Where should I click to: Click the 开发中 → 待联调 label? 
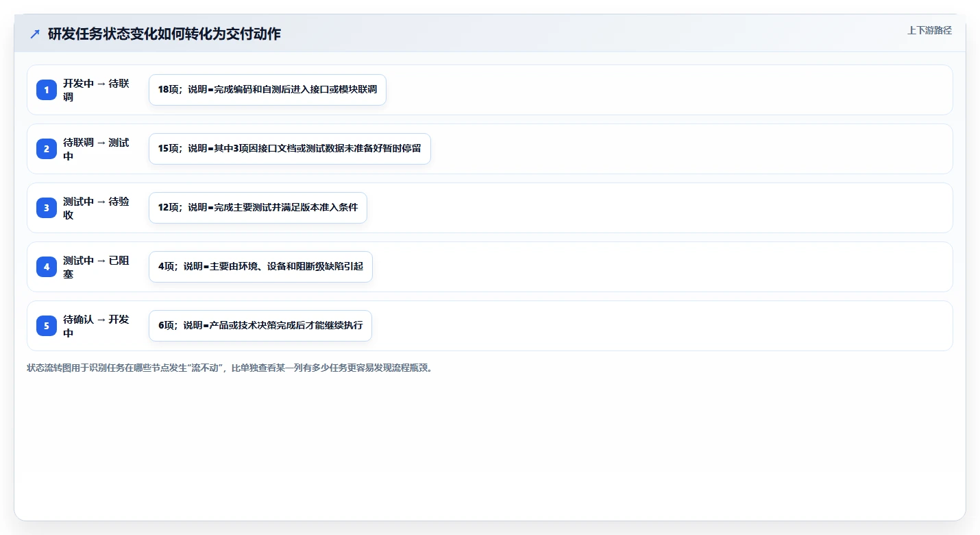(96, 90)
